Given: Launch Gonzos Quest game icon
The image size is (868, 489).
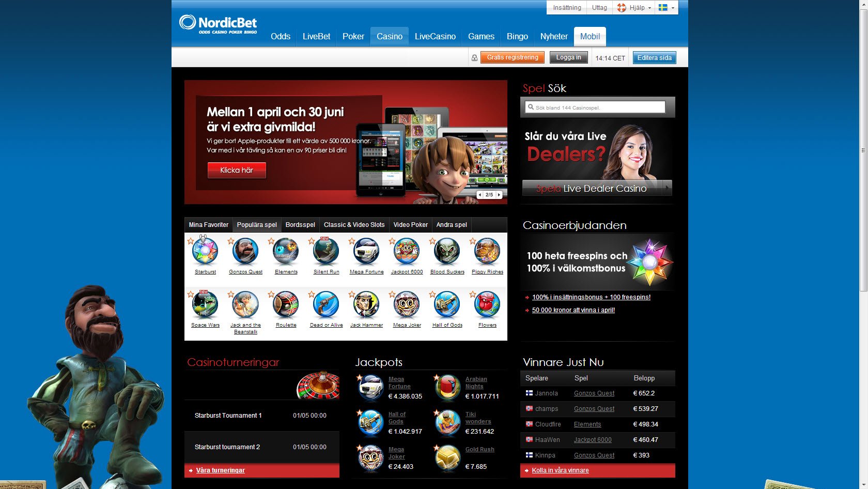Looking at the screenshot, I should pos(245,251).
